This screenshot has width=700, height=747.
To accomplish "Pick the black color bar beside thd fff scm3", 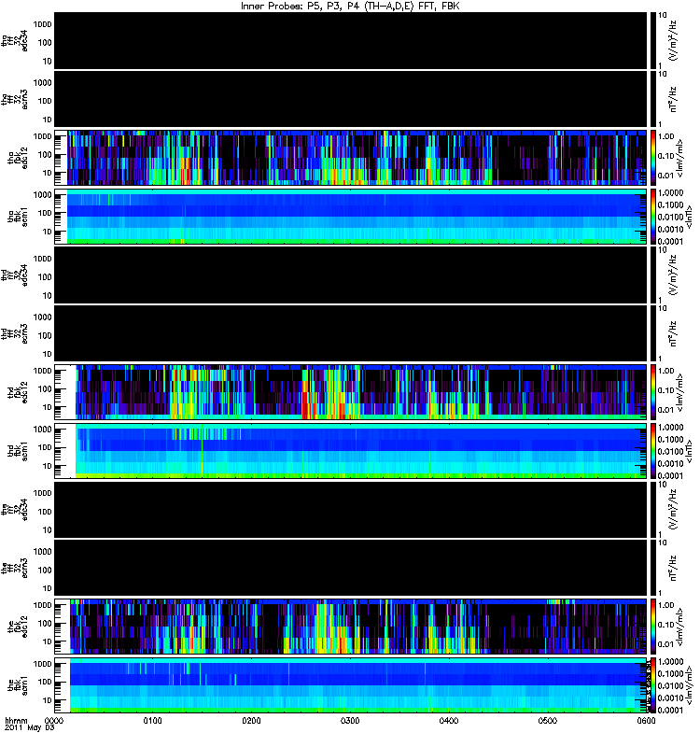I will click(653, 333).
